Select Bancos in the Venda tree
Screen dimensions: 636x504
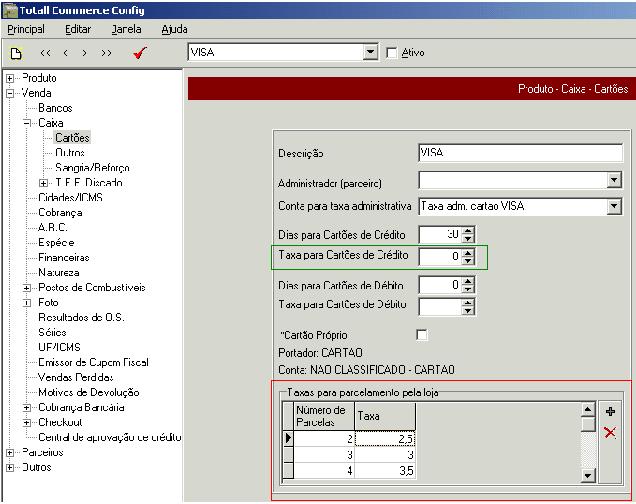pyautogui.click(x=55, y=108)
